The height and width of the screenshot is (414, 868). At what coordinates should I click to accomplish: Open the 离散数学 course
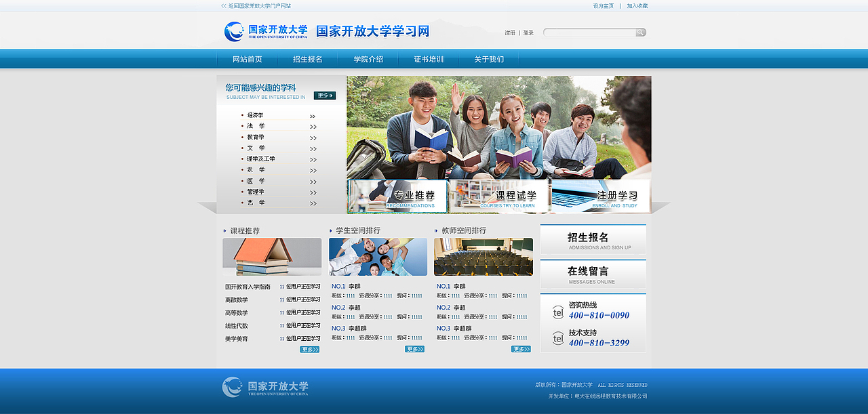[237, 299]
